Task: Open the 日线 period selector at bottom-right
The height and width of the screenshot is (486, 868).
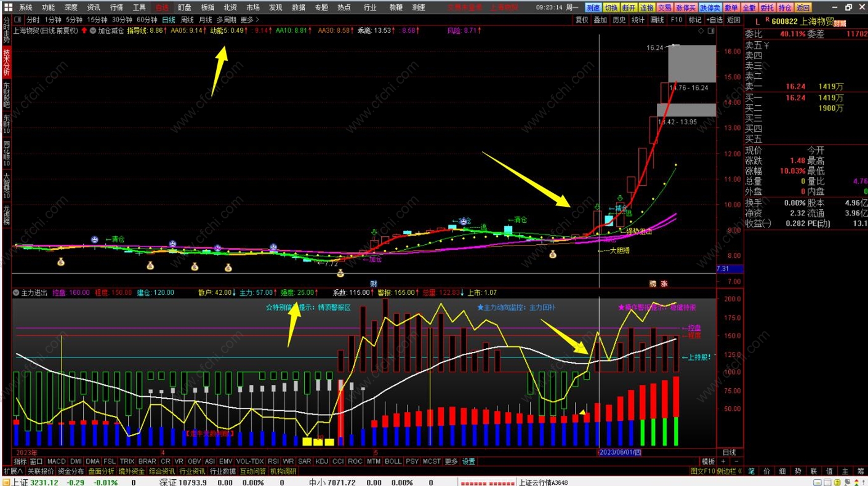Action: coord(729,452)
